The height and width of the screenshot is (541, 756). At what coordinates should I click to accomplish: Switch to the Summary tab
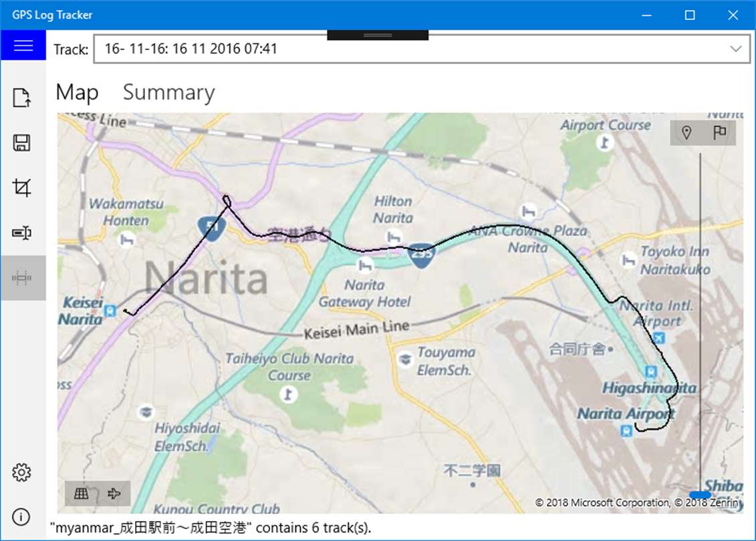tap(168, 92)
